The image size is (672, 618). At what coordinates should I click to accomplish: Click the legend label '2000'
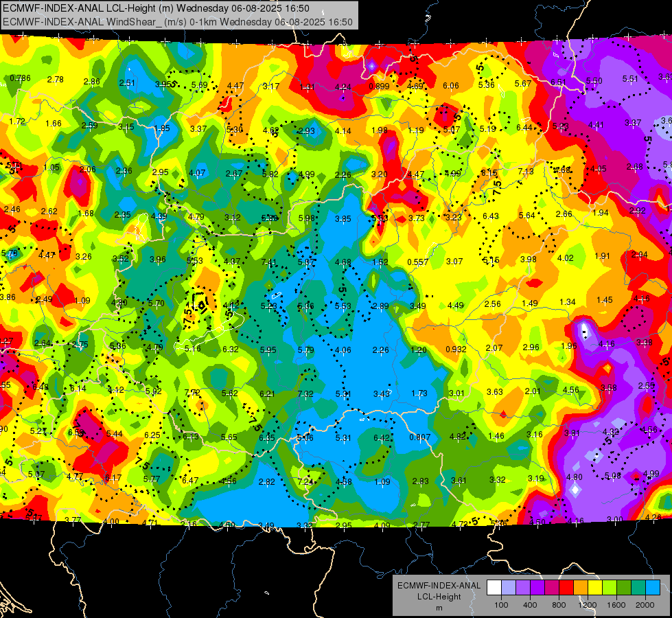point(645,605)
